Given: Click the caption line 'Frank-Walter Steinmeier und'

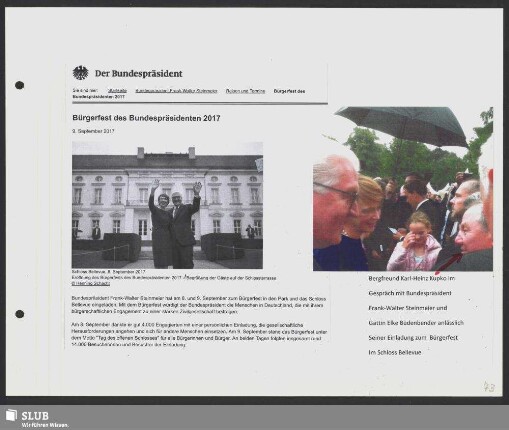Looking at the screenshot, I should 408,308.
